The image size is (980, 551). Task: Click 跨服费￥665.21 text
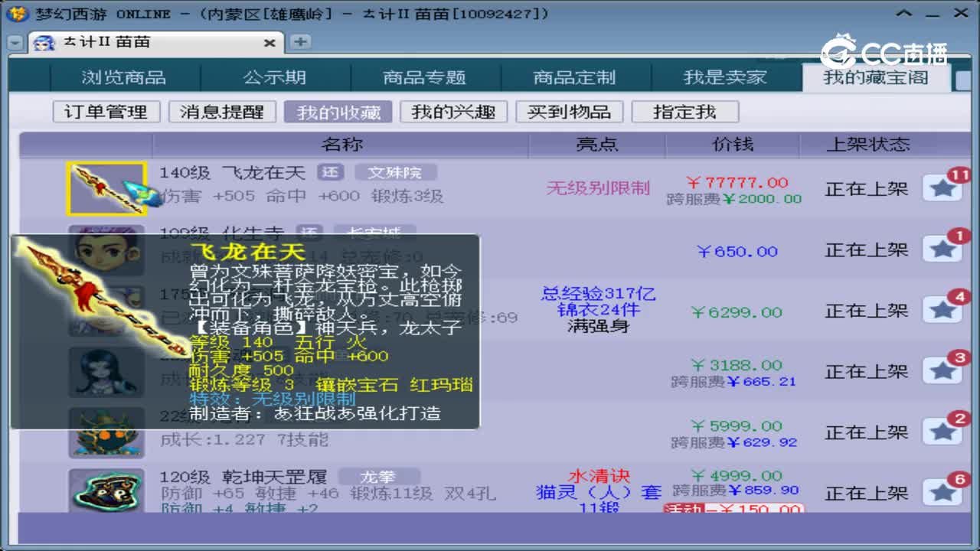pos(734,381)
